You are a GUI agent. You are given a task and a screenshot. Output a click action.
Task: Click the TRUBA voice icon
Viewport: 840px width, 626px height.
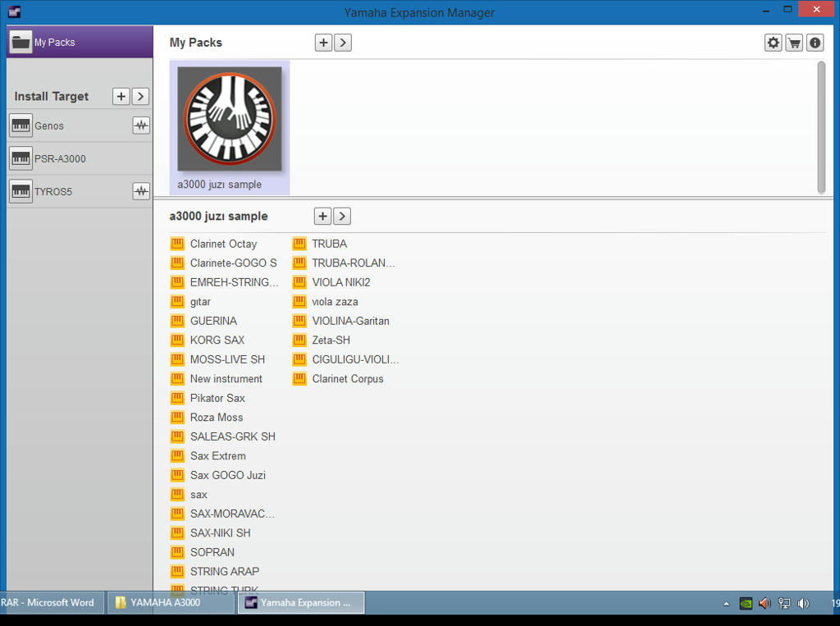(299, 244)
